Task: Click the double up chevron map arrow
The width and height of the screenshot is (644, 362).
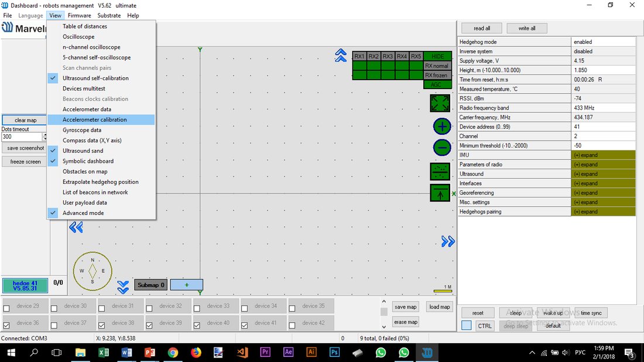Action: (341, 55)
